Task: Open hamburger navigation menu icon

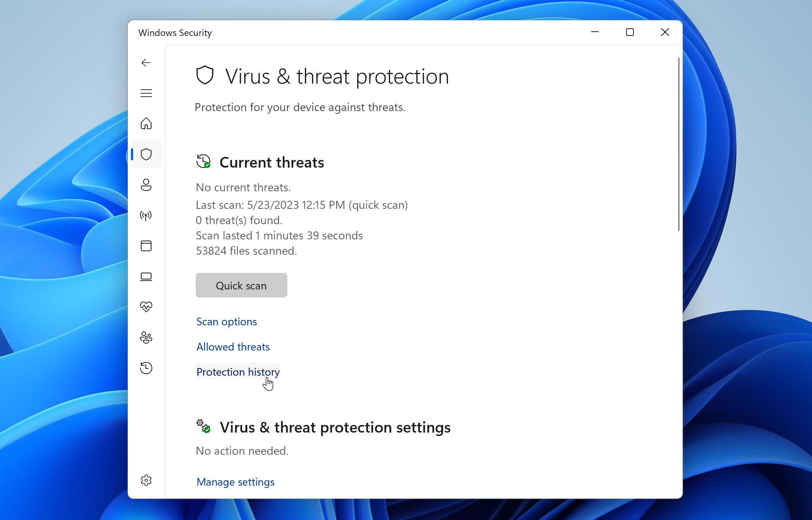Action: (x=146, y=93)
